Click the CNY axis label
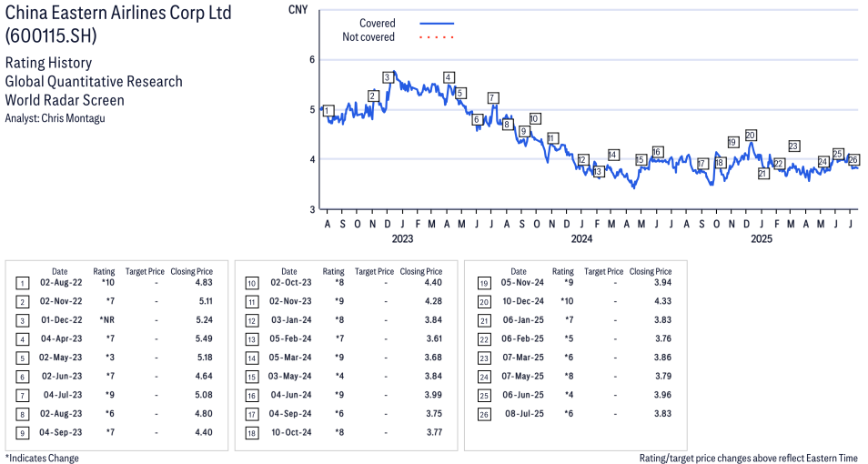Image resolution: width=868 pixels, height=464 pixels. (298, 9)
